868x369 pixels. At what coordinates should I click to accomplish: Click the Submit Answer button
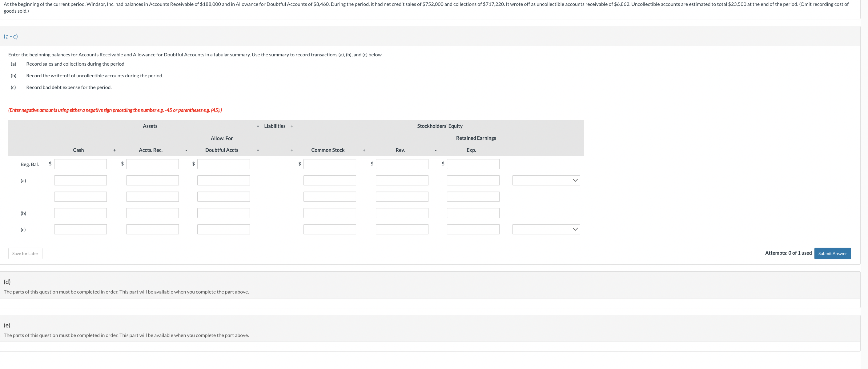[832, 253]
